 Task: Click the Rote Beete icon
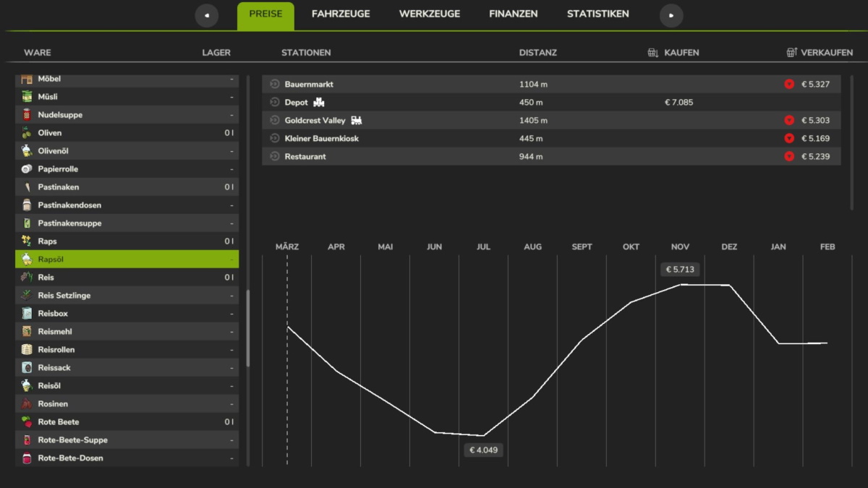coord(27,422)
